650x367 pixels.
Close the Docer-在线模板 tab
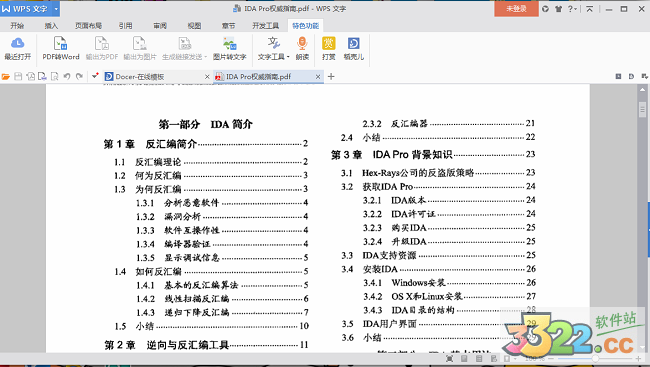point(207,77)
